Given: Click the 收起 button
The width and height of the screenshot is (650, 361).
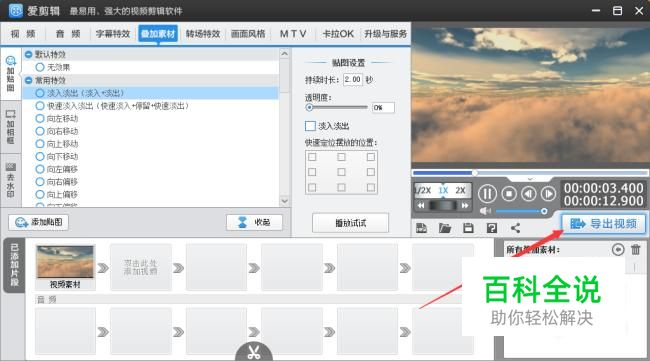Looking at the screenshot, I should click(x=255, y=223).
